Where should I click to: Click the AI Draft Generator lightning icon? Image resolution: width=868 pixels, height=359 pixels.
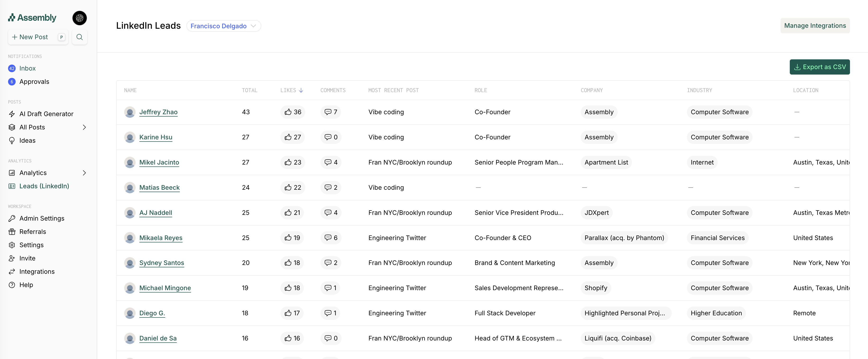pyautogui.click(x=12, y=114)
